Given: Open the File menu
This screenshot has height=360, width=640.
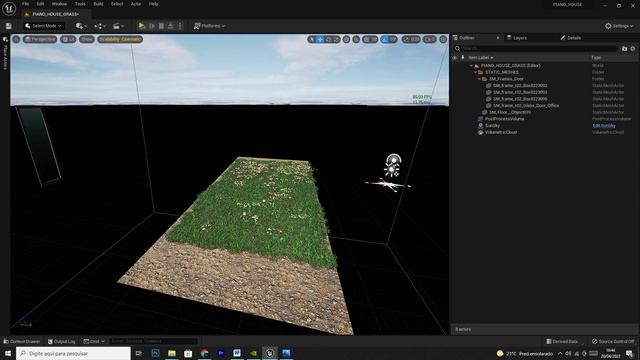Looking at the screenshot, I should 26,4.
